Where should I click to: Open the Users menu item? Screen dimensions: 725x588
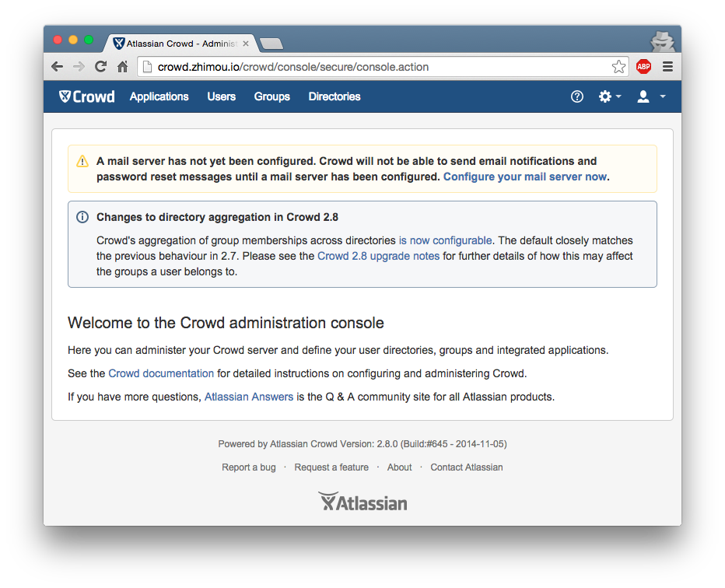click(222, 96)
